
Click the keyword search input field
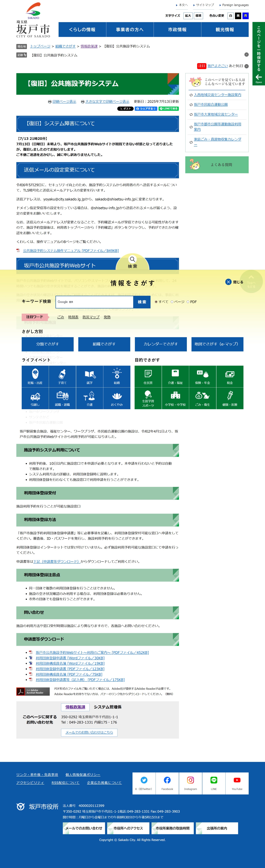point(95,302)
